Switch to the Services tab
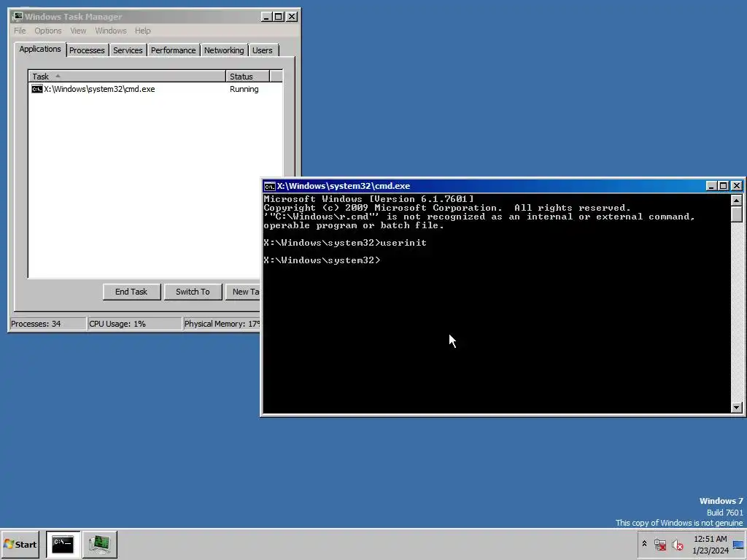Image resolution: width=747 pixels, height=560 pixels. click(x=128, y=50)
